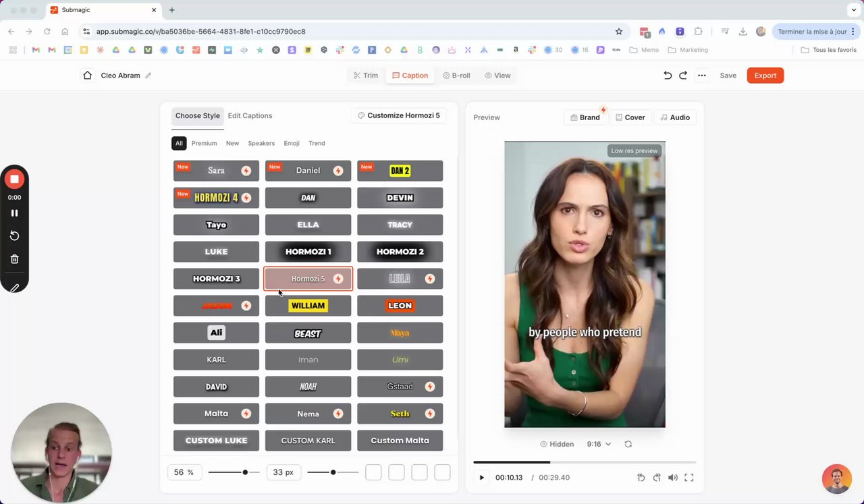Open the Audio settings
864x504 pixels.
[675, 117]
